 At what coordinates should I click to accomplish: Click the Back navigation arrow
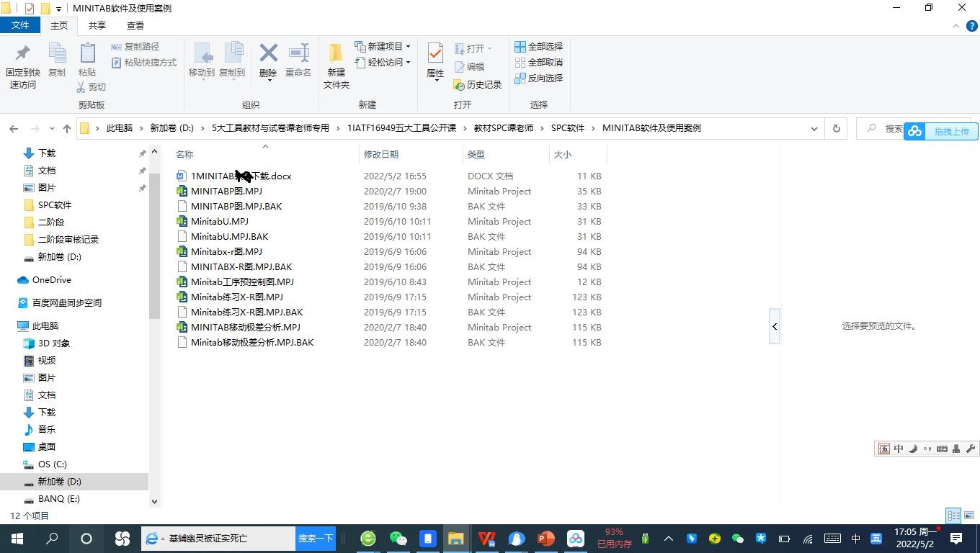click(x=14, y=128)
